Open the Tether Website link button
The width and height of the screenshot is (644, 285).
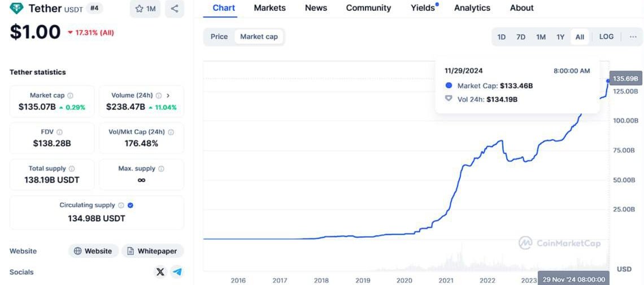(93, 251)
